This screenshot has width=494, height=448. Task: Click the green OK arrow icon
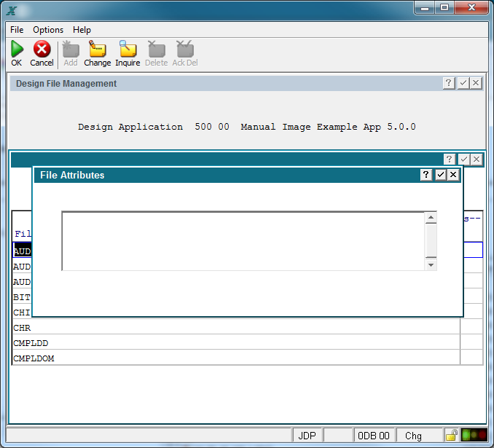pyautogui.click(x=17, y=49)
